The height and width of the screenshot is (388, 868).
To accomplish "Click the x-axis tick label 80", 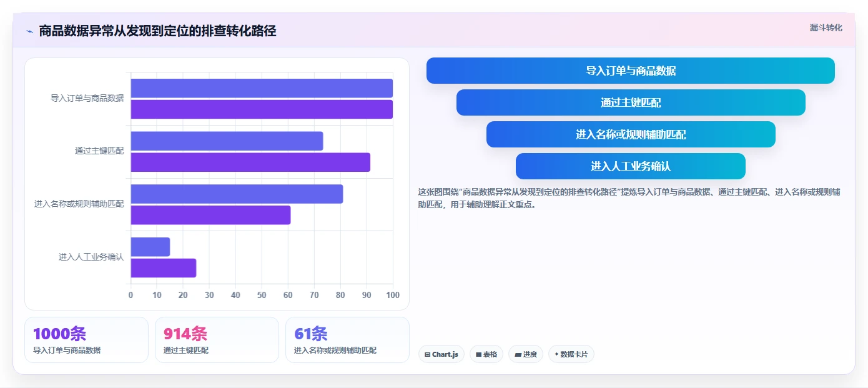I will click(x=340, y=295).
